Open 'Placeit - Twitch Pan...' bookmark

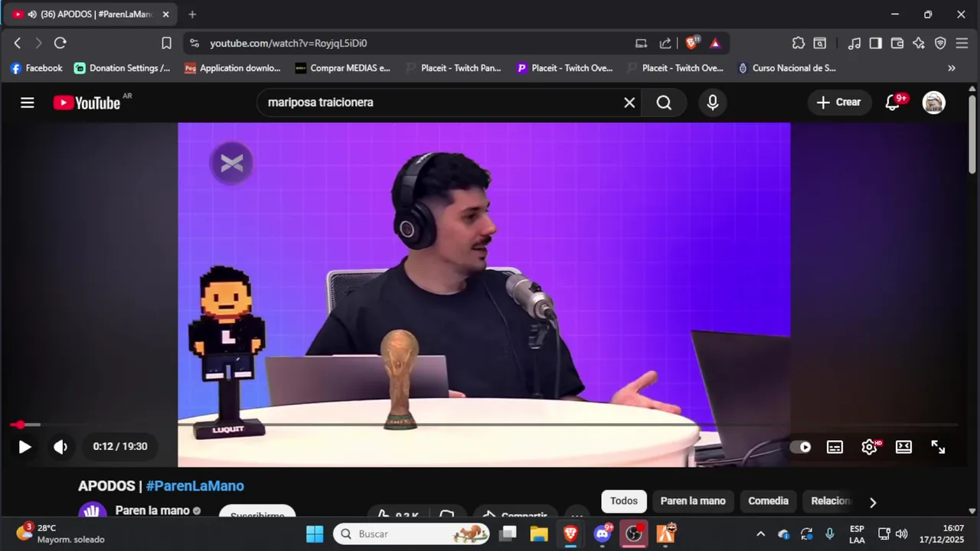pos(453,68)
